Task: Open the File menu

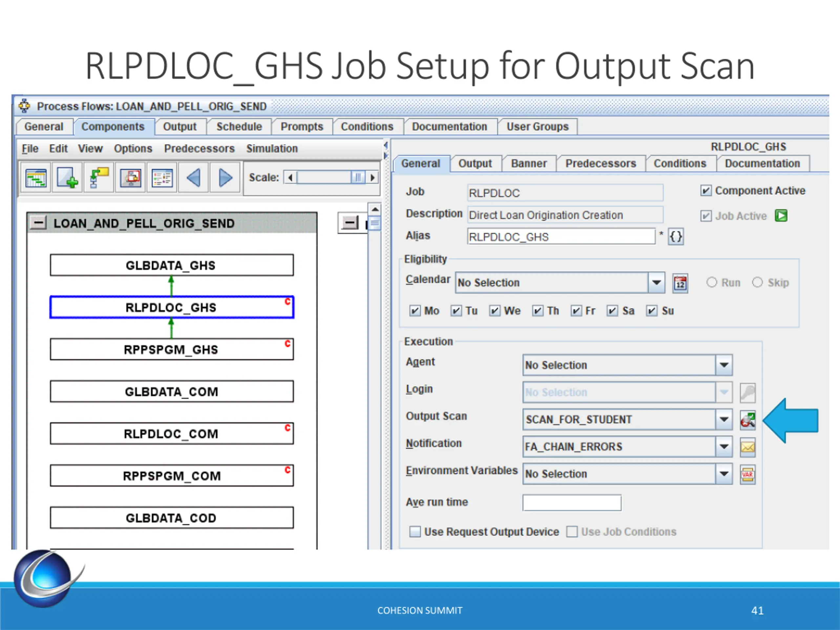Action: click(30, 149)
